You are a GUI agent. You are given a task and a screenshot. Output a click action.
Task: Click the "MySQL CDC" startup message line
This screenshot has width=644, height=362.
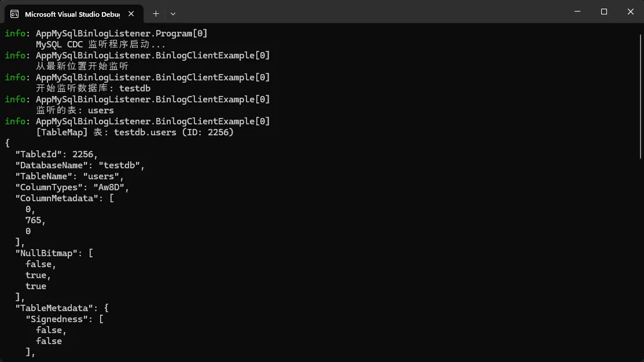(x=101, y=45)
